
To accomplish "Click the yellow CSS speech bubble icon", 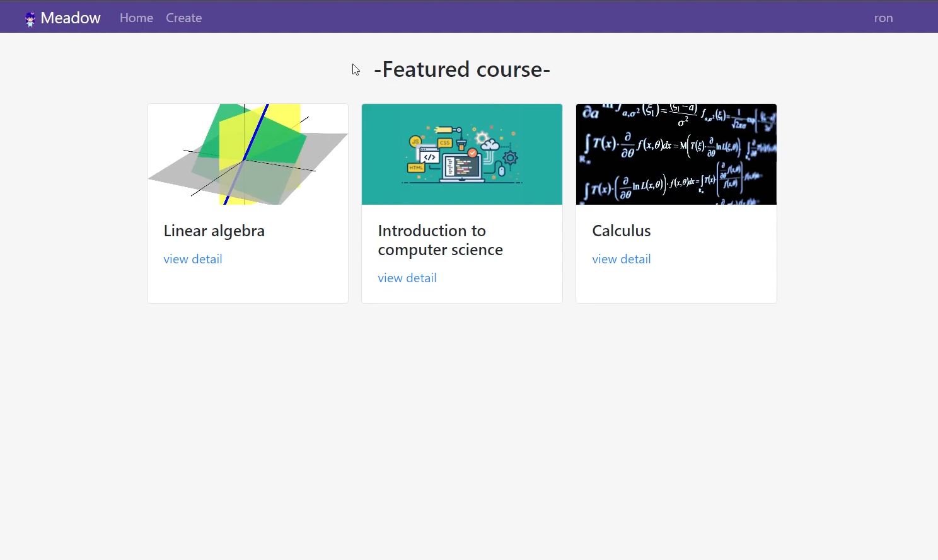I will [445, 143].
